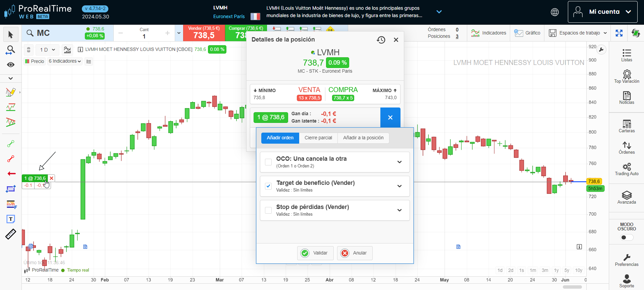Expand the OCO order options

click(399, 162)
